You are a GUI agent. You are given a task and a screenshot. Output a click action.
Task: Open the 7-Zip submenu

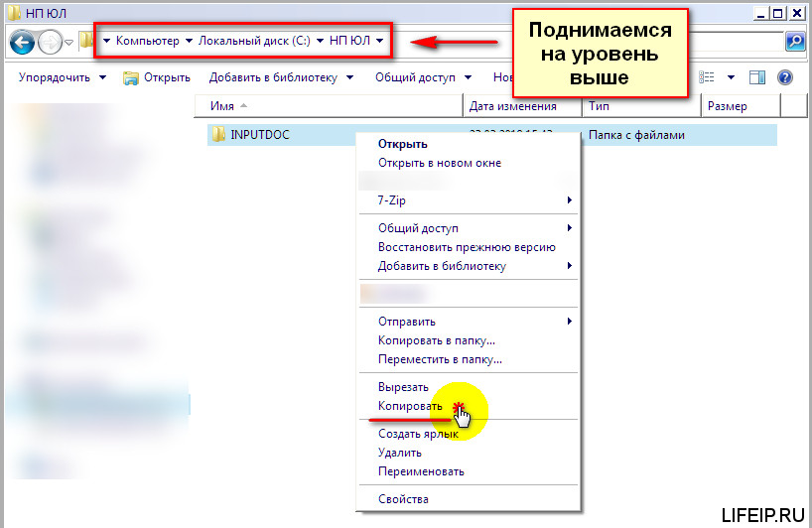pyautogui.click(x=468, y=200)
